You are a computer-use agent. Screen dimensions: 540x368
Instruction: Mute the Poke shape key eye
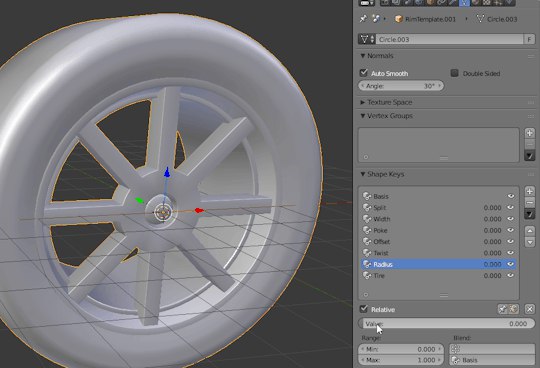pyautogui.click(x=511, y=230)
